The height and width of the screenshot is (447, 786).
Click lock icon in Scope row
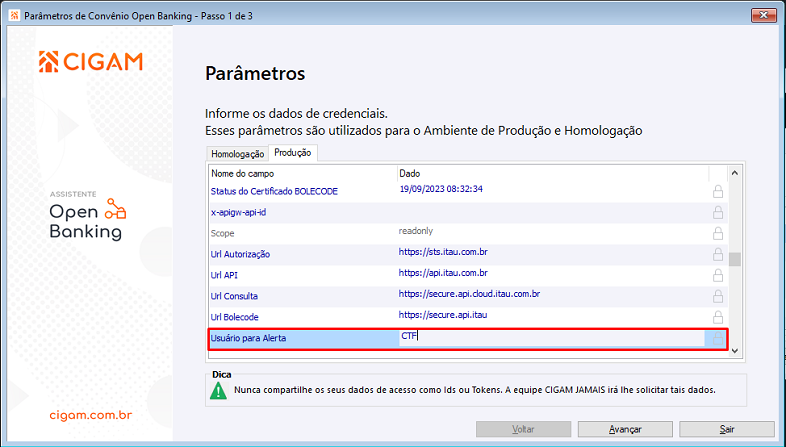pos(718,234)
